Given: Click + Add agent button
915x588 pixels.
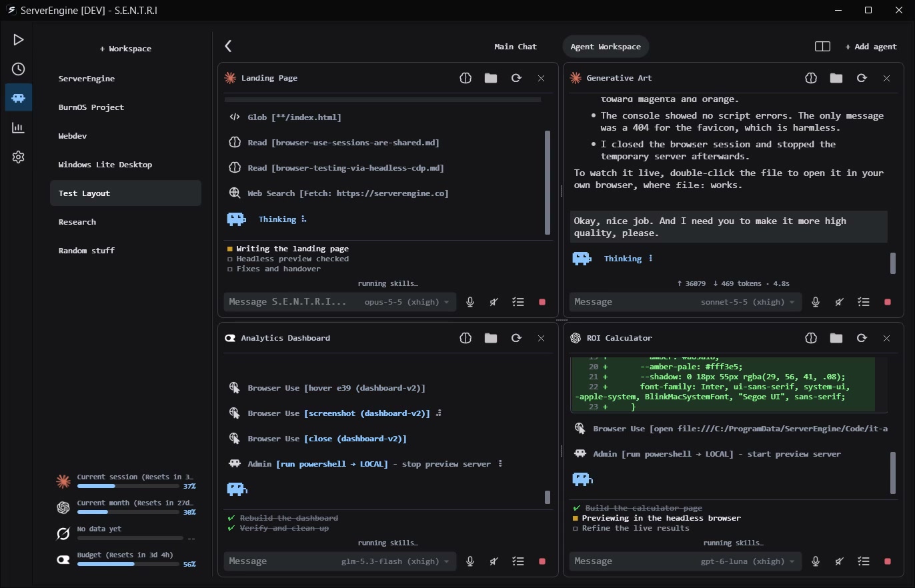Looking at the screenshot, I should tap(871, 47).
